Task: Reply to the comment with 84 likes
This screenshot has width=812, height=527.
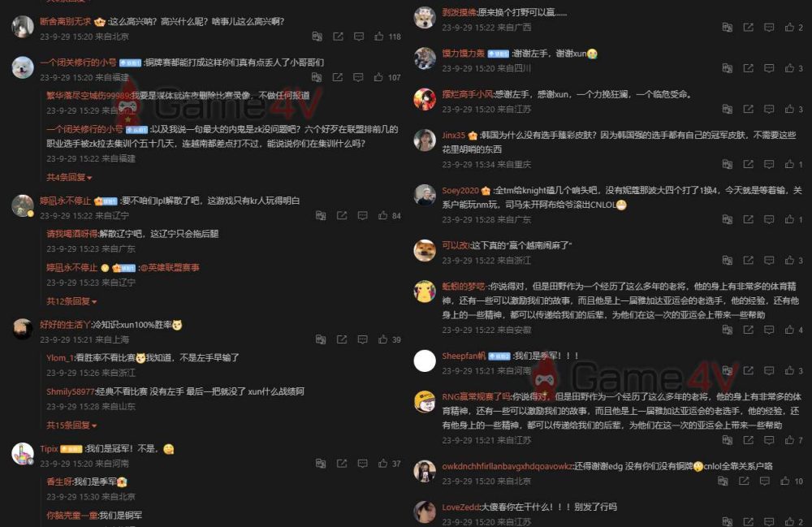Action: [x=362, y=215]
